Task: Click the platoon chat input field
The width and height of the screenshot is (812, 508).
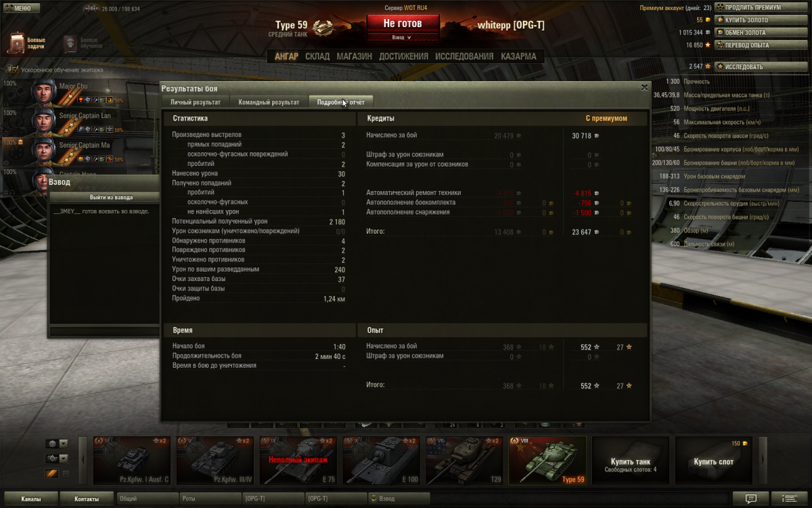Action: (104, 331)
